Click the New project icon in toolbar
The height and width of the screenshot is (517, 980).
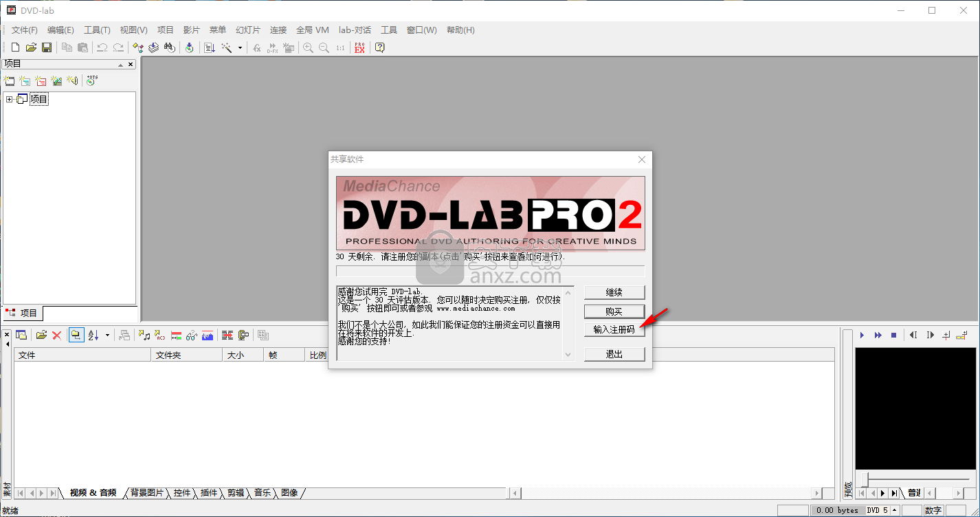[15, 47]
